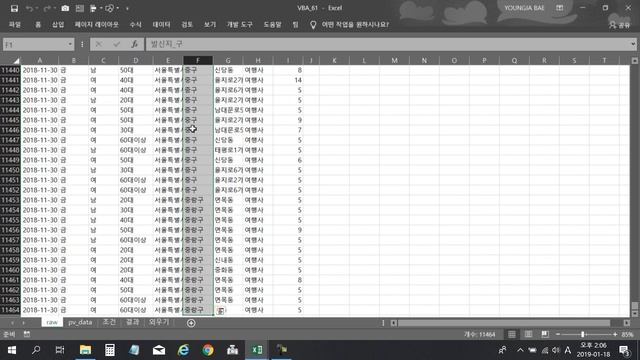Click the macro record icon in status bar
The width and height of the screenshot is (640, 360).
coord(27,334)
